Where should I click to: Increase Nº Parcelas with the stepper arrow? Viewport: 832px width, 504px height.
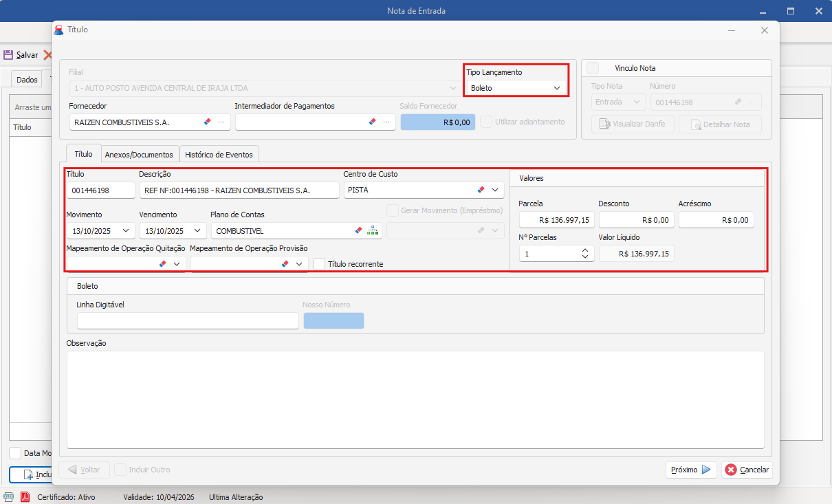[x=584, y=250]
